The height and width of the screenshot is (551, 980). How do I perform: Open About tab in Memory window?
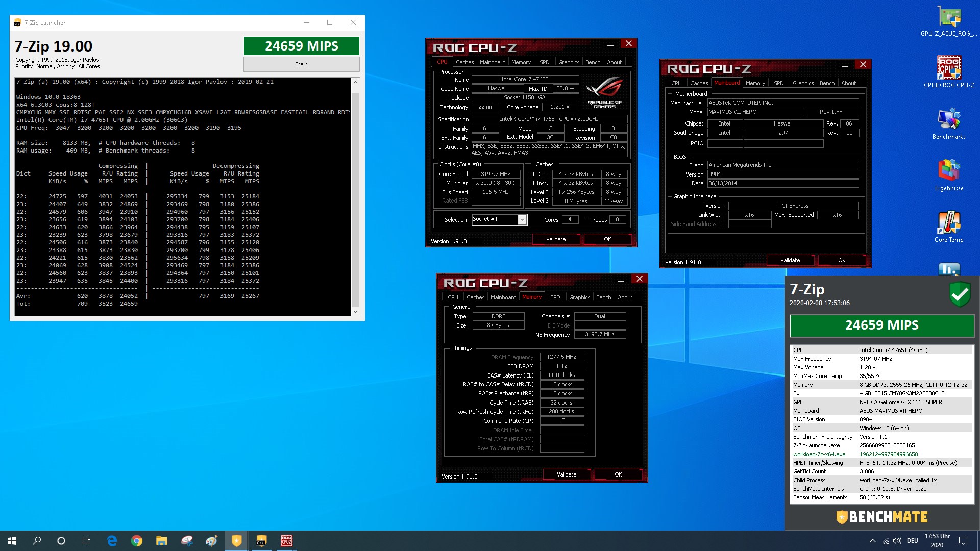(625, 297)
